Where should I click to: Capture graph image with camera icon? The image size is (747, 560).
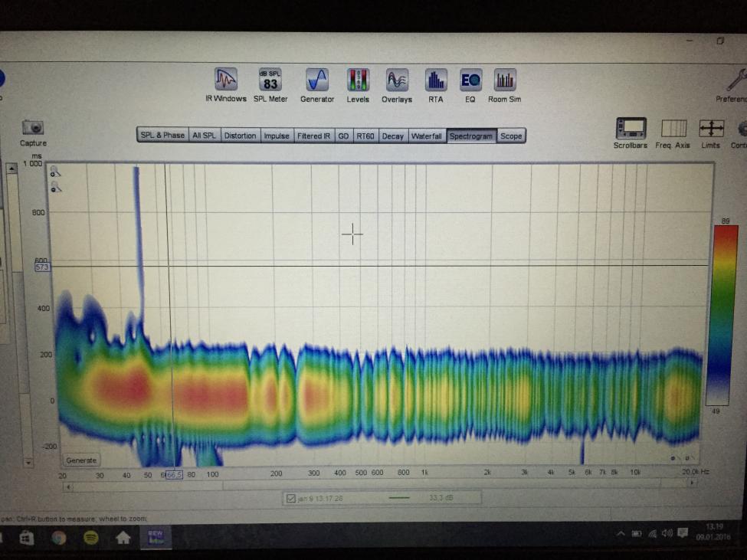tap(33, 133)
